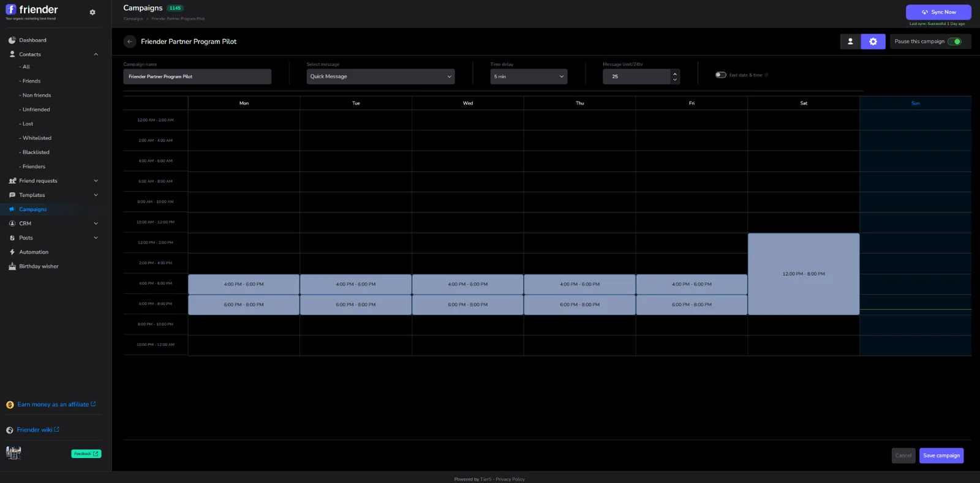This screenshot has width=980, height=483.
Task: Click the Automation lightning bolt icon
Action: tap(12, 252)
